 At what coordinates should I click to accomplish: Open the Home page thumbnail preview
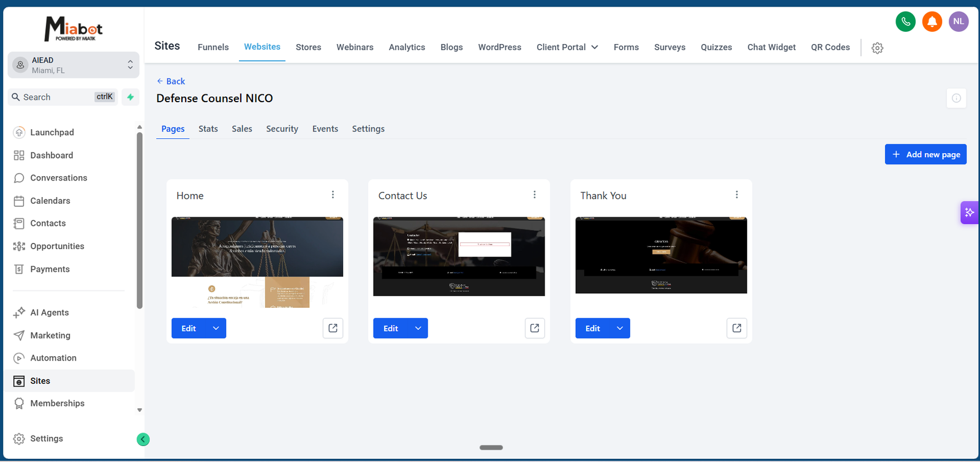[257, 262]
